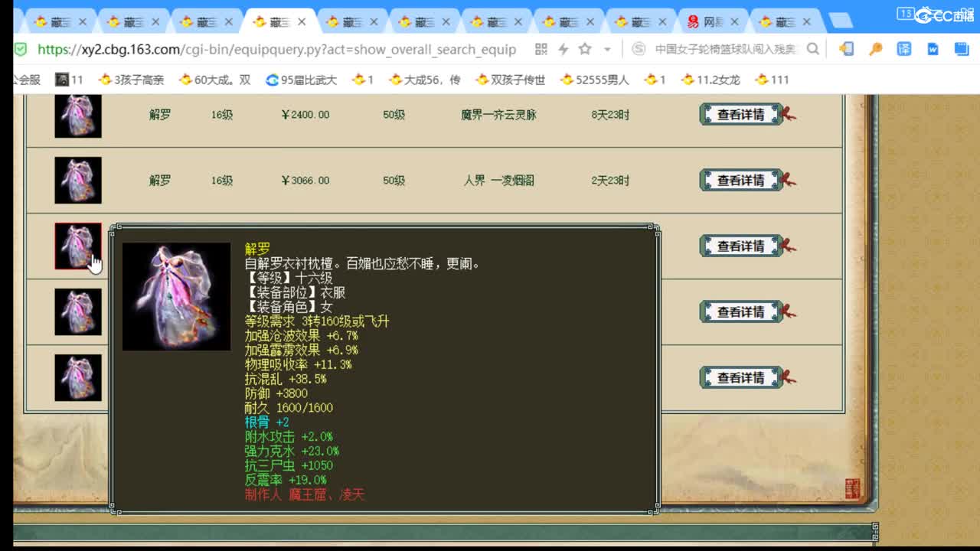980x551 pixels.
Task: Click the 【装备部位】衣服 line
Action: pyautogui.click(x=295, y=292)
